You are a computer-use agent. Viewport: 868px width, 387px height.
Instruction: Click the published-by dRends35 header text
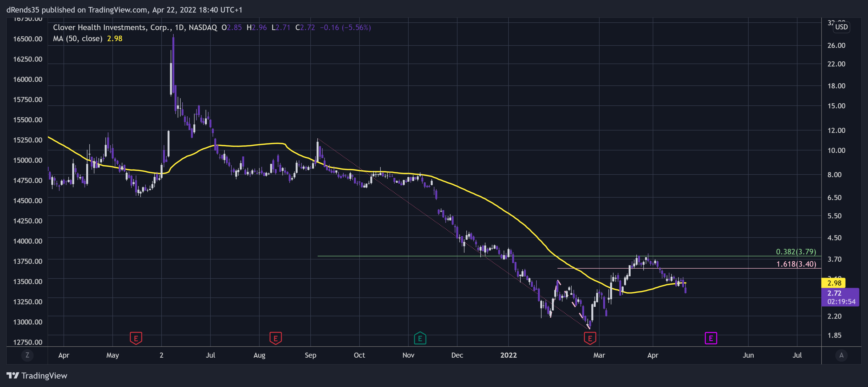[x=124, y=10]
